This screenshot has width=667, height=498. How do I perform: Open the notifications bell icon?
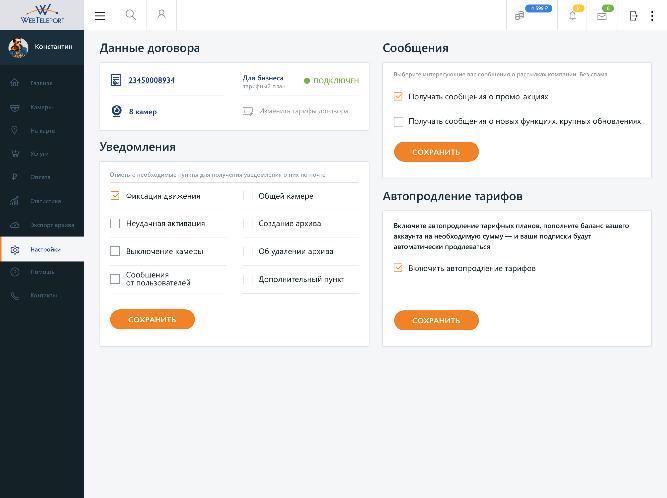click(x=573, y=16)
